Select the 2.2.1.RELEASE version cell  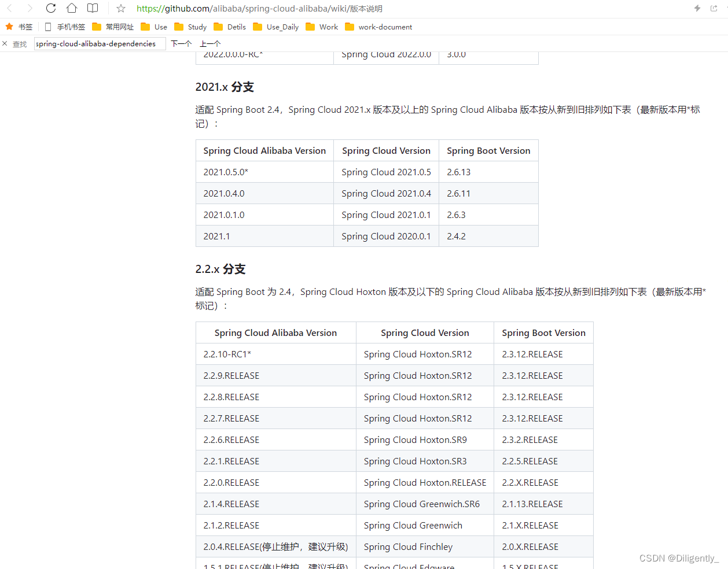pyautogui.click(x=276, y=461)
